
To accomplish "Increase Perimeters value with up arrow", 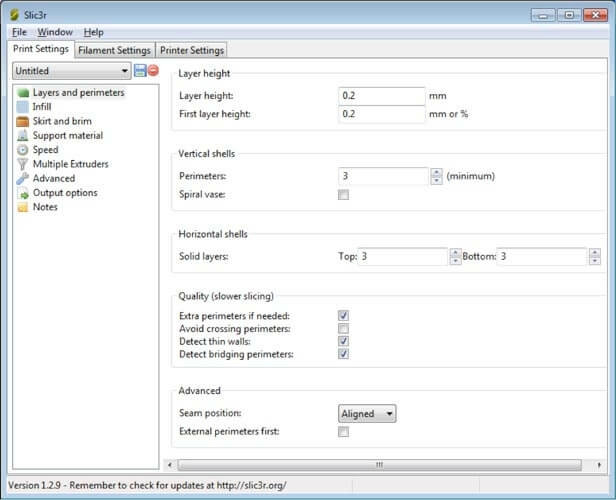I will 436,172.
